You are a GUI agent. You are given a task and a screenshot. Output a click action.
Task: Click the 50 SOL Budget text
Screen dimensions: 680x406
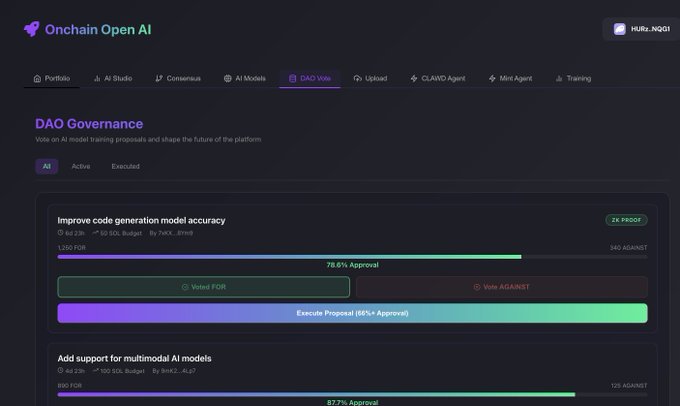click(121, 233)
